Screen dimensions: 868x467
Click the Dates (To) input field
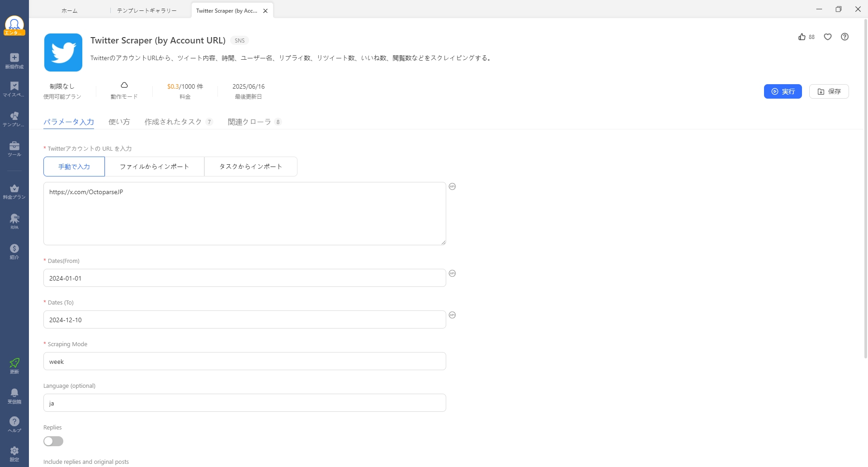(245, 319)
